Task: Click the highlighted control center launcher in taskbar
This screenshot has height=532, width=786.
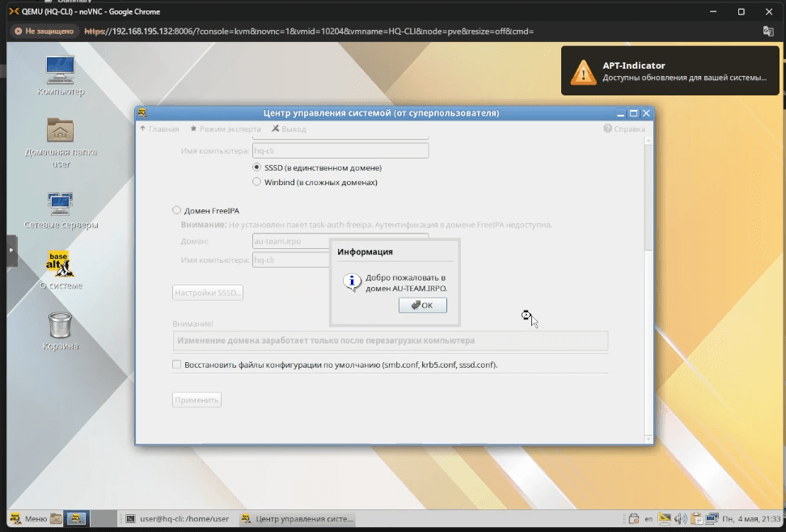Action: tap(76, 518)
